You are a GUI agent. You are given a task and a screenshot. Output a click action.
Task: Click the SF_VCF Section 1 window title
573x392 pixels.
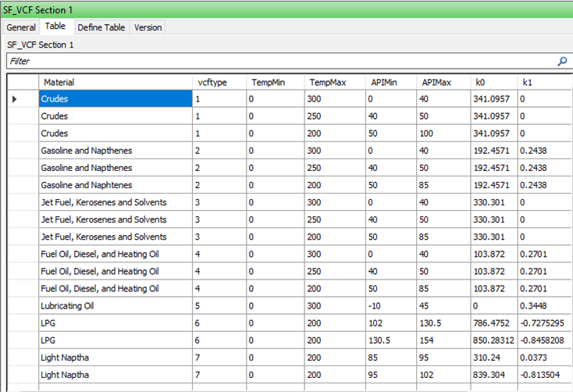(x=37, y=10)
